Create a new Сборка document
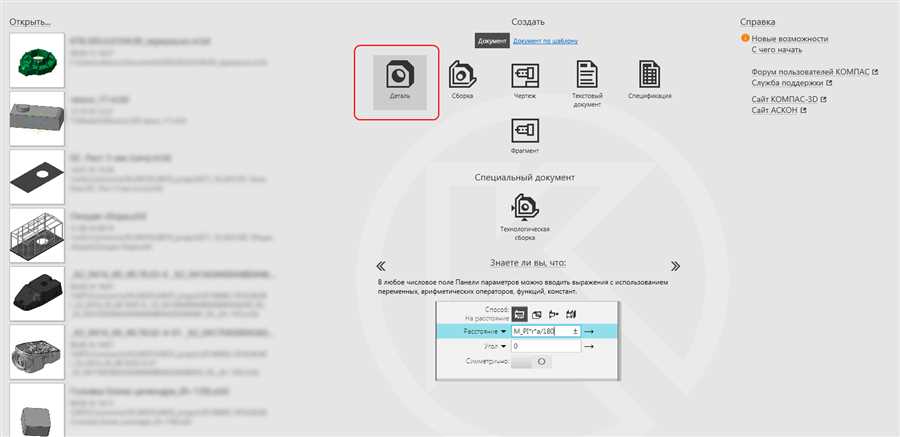Screen dimensions: 900x437 [x=462, y=79]
